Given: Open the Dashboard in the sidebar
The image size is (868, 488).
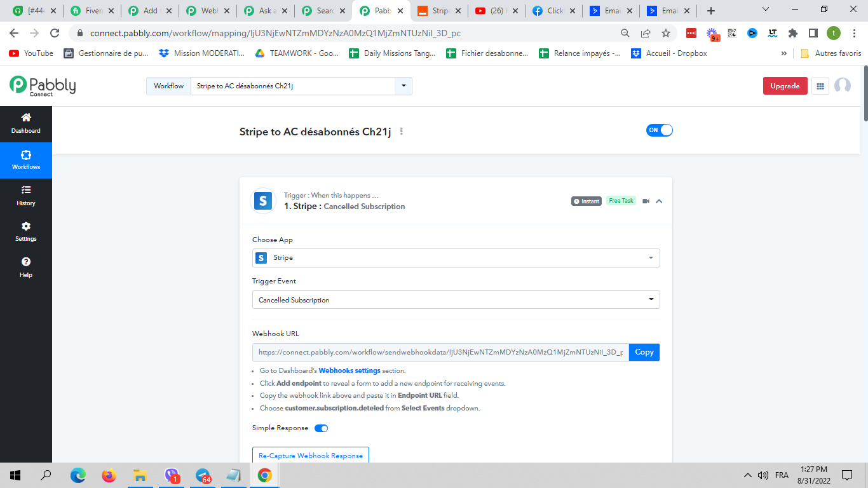Looking at the screenshot, I should pyautogui.click(x=26, y=124).
